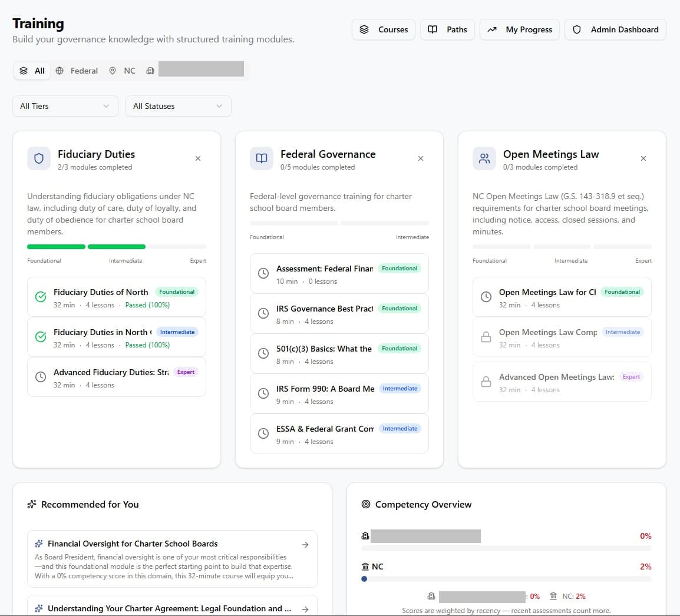Click the NC institution icon in Competency Overview

[365, 567]
